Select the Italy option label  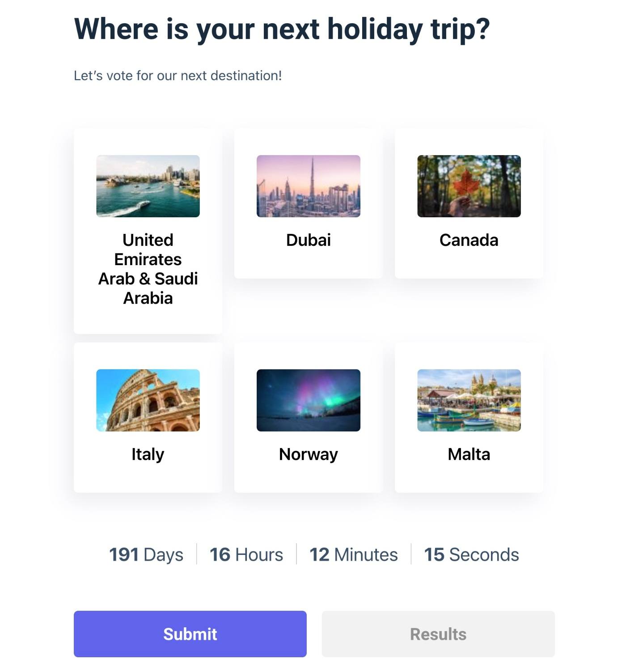148,454
